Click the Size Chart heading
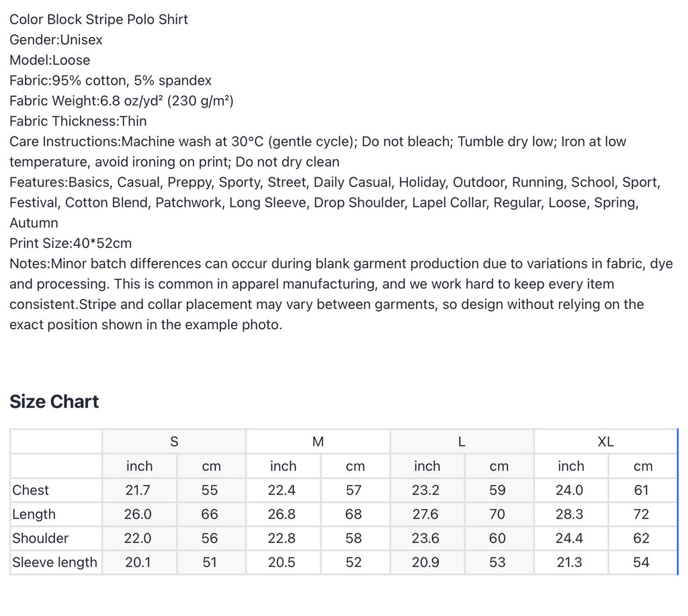688x616 pixels. tap(54, 402)
